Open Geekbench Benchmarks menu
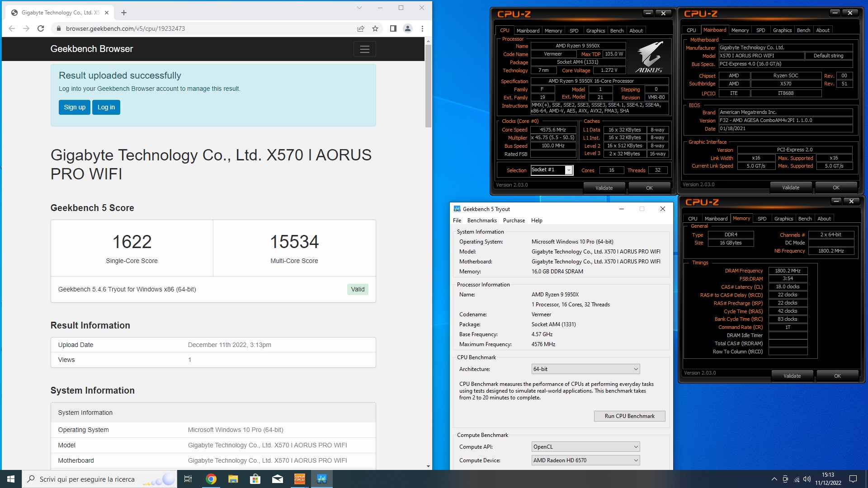 pyautogui.click(x=482, y=221)
